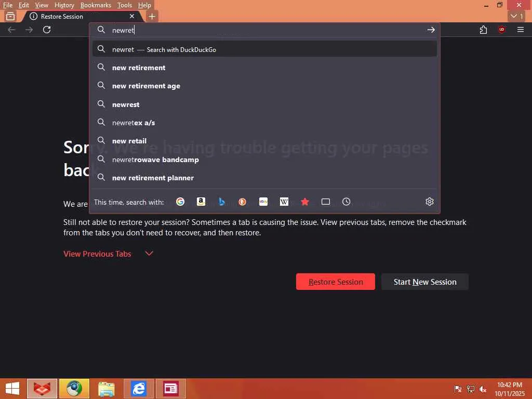Open the network tray icon
The width and height of the screenshot is (532, 399).
(x=471, y=389)
